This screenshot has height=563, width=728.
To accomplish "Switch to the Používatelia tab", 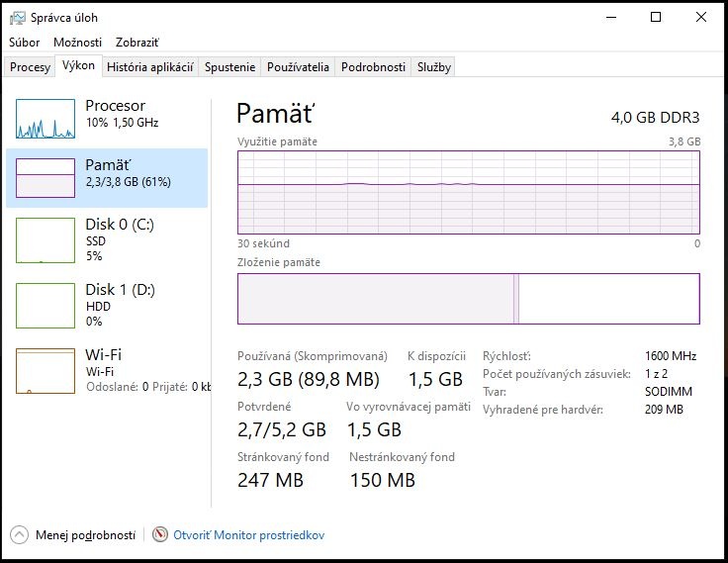I will [298, 67].
